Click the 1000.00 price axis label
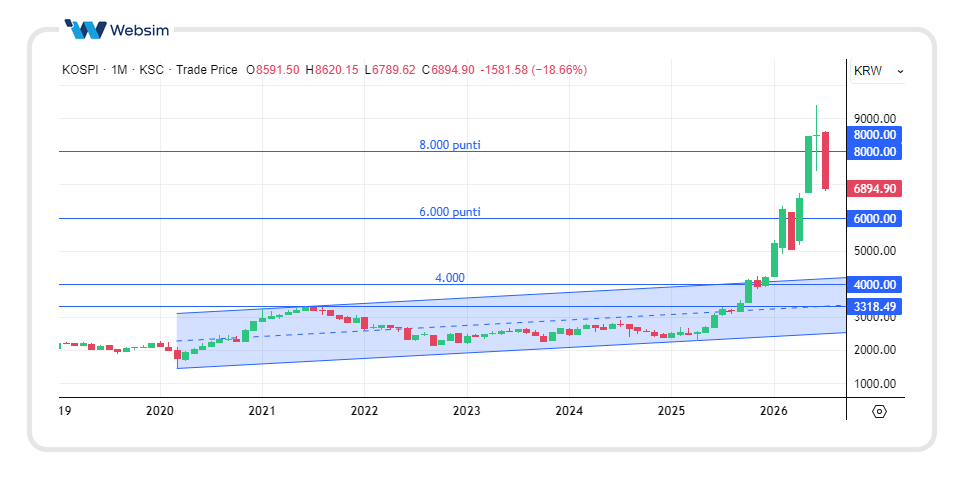The image size is (964, 479). click(874, 384)
